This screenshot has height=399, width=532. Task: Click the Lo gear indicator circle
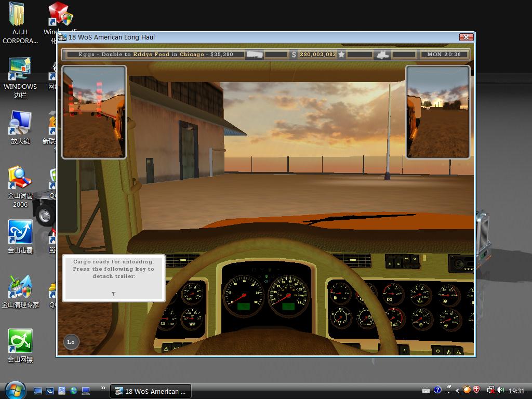click(x=71, y=342)
